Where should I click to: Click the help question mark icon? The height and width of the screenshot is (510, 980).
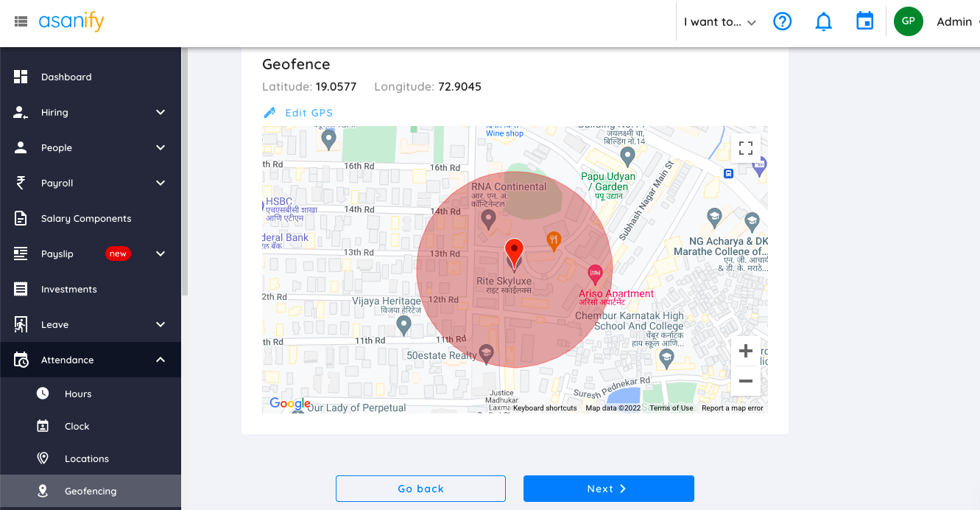point(782,21)
